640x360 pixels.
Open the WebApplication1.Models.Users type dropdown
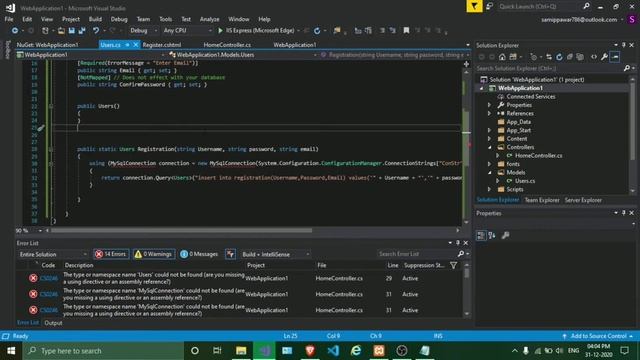click(x=242, y=55)
